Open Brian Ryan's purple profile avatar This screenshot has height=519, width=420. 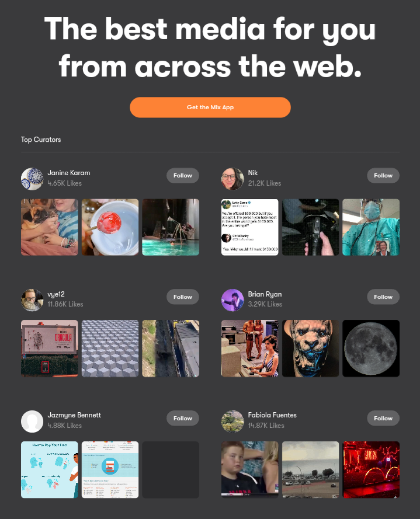coord(232,300)
